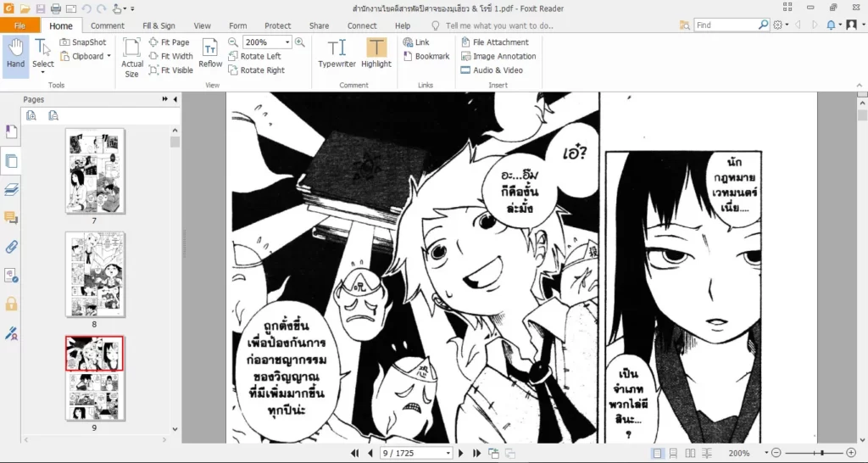Image resolution: width=868 pixels, height=463 pixels.
Task: Open the status bar zoom level dropdown
Action: [x=766, y=453]
